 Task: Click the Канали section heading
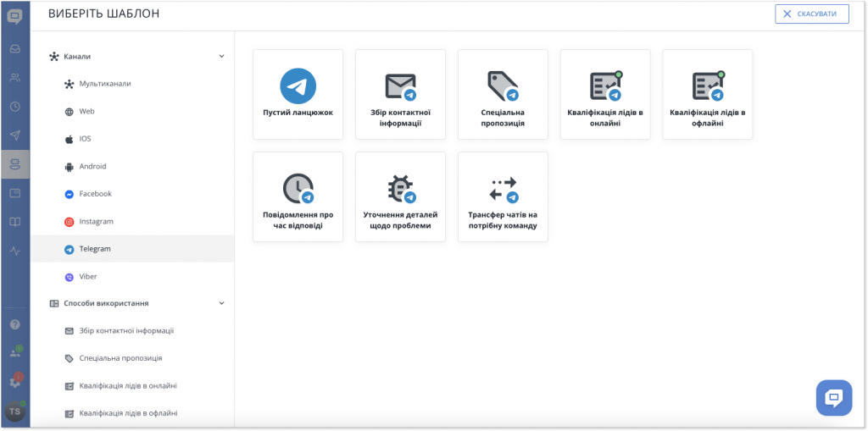point(77,57)
